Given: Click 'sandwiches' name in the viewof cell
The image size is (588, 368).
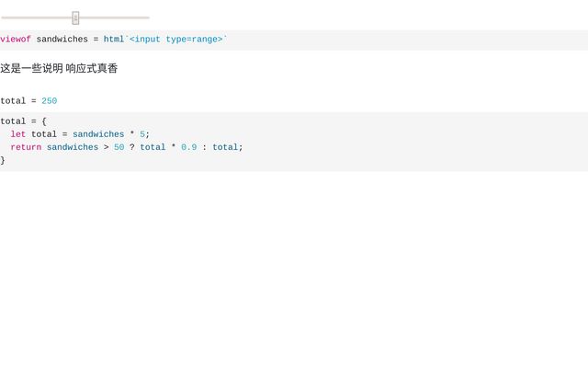Looking at the screenshot, I should point(62,40).
